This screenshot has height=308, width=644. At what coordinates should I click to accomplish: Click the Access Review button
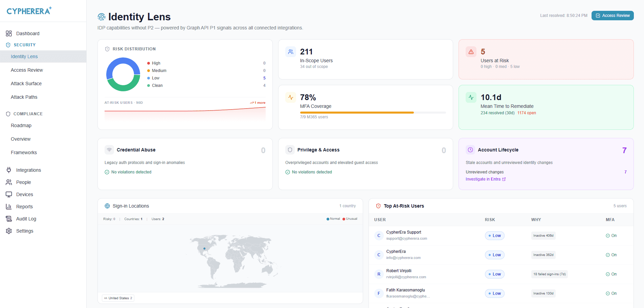point(613,16)
